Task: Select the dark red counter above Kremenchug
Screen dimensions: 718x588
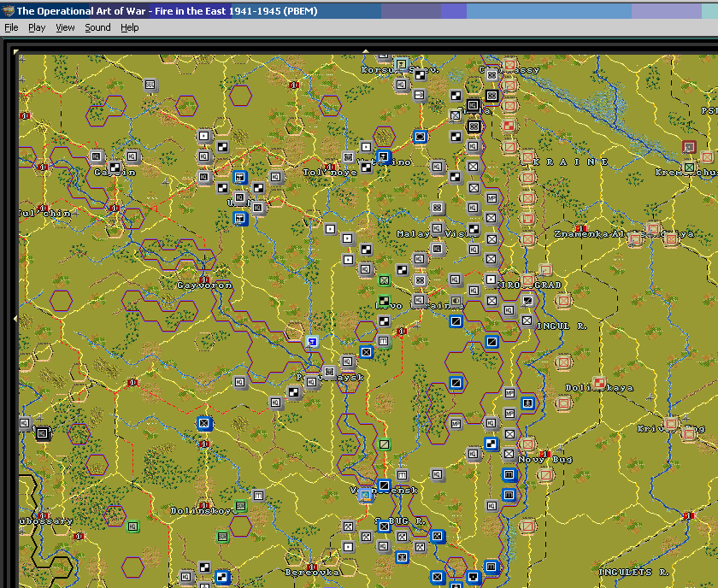Action: coord(689,147)
